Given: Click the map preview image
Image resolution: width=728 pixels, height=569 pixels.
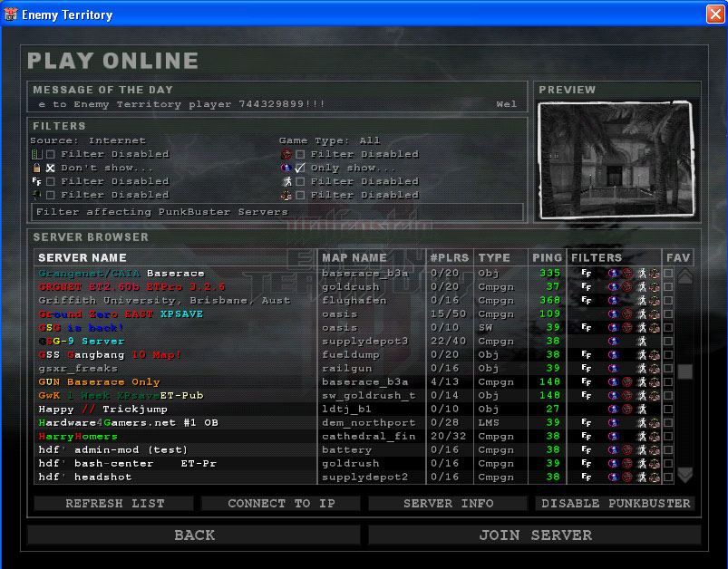Looking at the screenshot, I should 616,159.
